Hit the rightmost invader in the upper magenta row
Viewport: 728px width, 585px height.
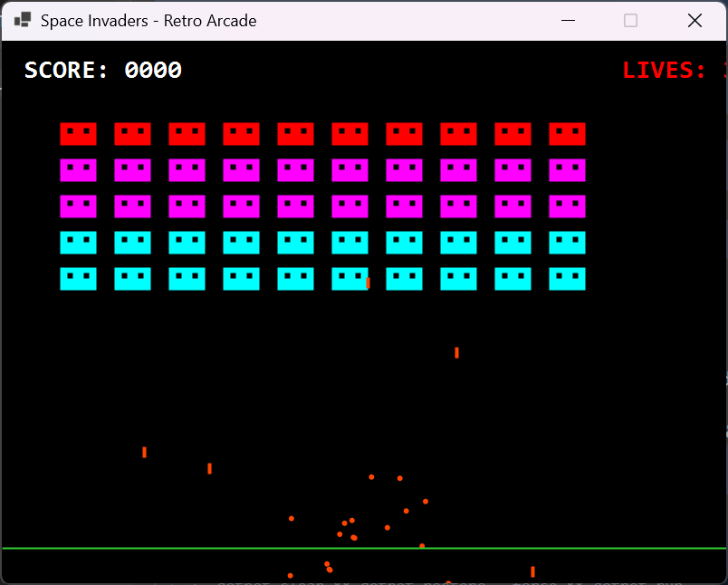tap(568, 170)
